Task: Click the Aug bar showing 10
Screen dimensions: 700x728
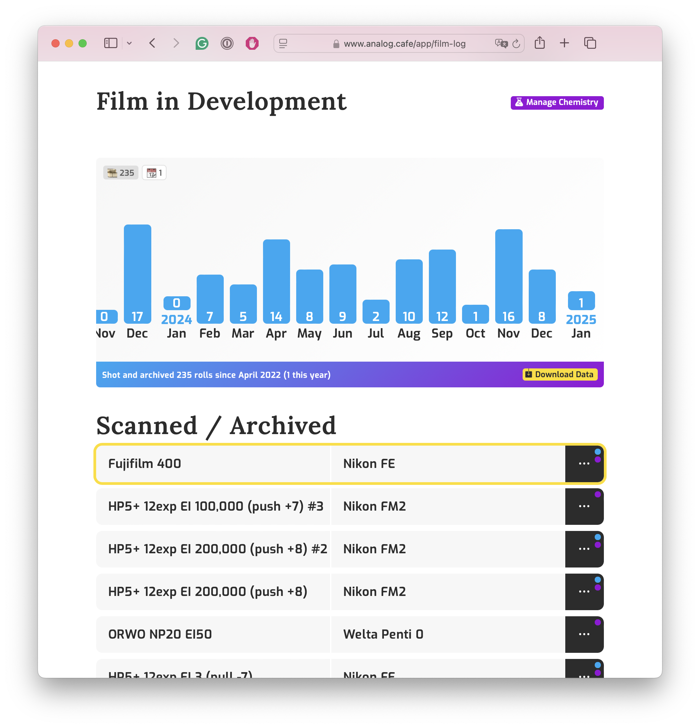Action: coord(409,292)
